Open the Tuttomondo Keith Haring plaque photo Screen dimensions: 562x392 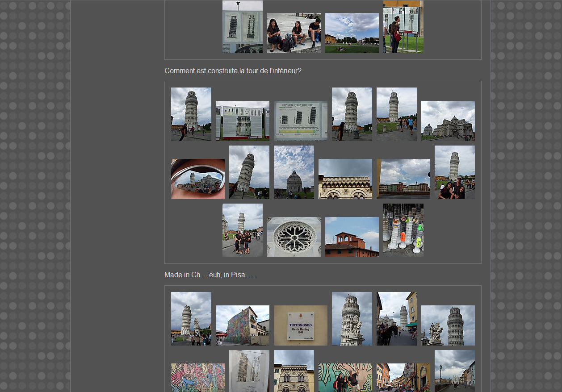(x=300, y=325)
